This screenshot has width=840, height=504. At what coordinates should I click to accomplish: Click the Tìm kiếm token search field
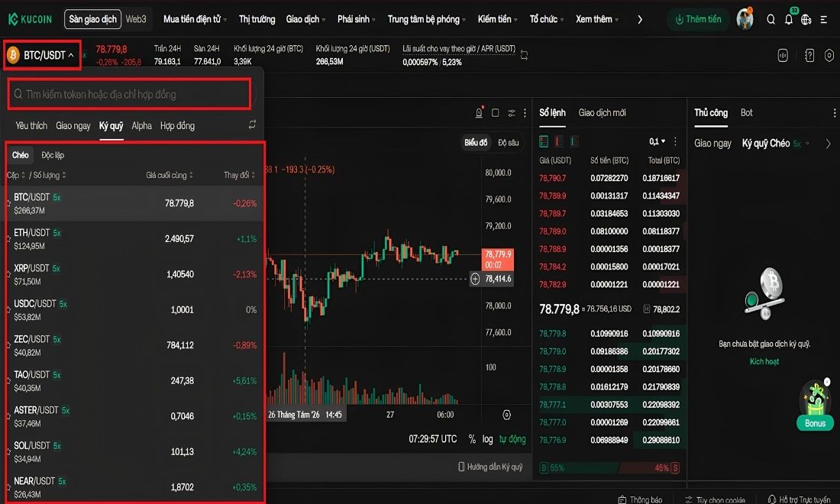(x=129, y=94)
